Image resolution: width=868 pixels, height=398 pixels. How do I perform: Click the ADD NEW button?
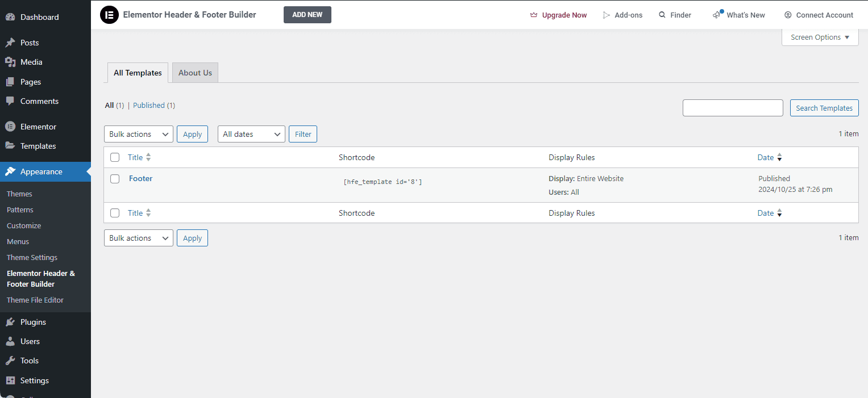pyautogui.click(x=307, y=15)
